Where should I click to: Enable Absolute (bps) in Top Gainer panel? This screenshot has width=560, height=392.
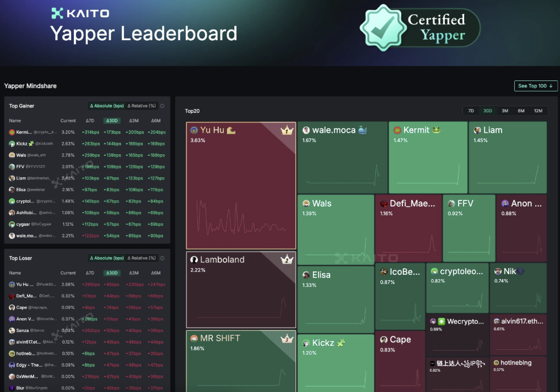pos(107,106)
